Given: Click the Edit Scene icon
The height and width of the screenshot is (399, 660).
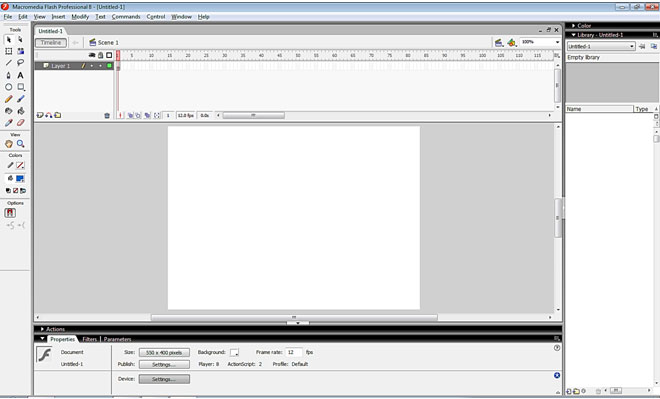Looking at the screenshot, I should click(499, 43).
